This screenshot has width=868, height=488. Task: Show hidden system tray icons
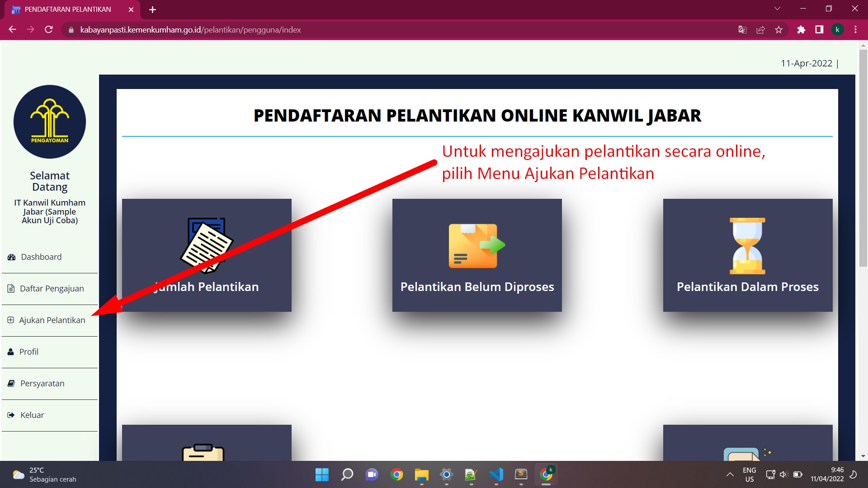(730, 474)
